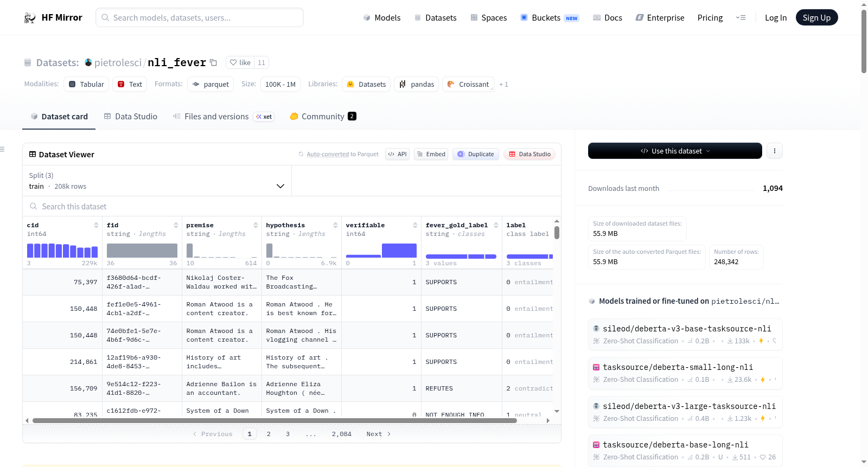Viewport: 868px width, 467px height.
Task: Expand the Split train dropdown
Action: [157, 181]
